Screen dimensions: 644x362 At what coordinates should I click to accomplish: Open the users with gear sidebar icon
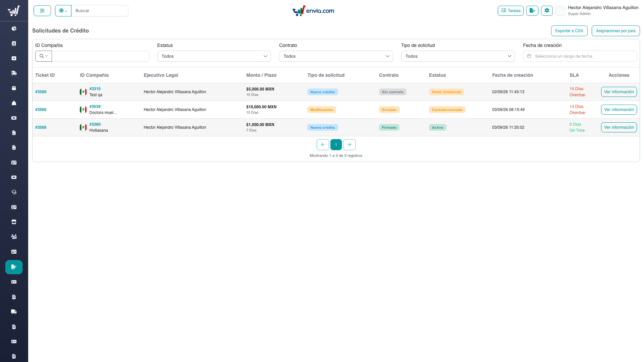coord(14,237)
